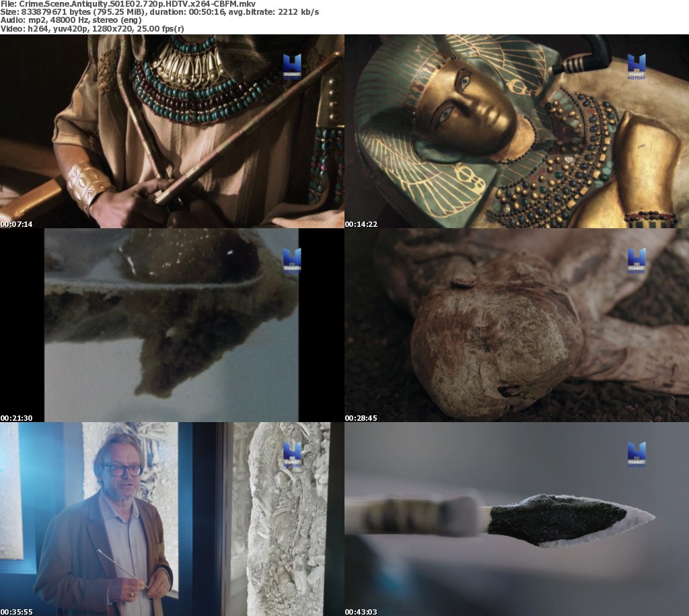Select the mummified skull thumbnail

tap(516, 325)
